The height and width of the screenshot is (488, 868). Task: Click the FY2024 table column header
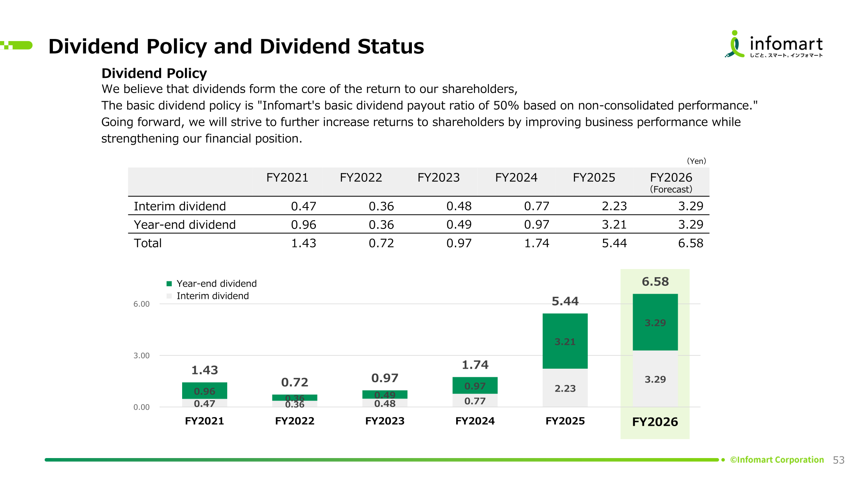click(516, 178)
